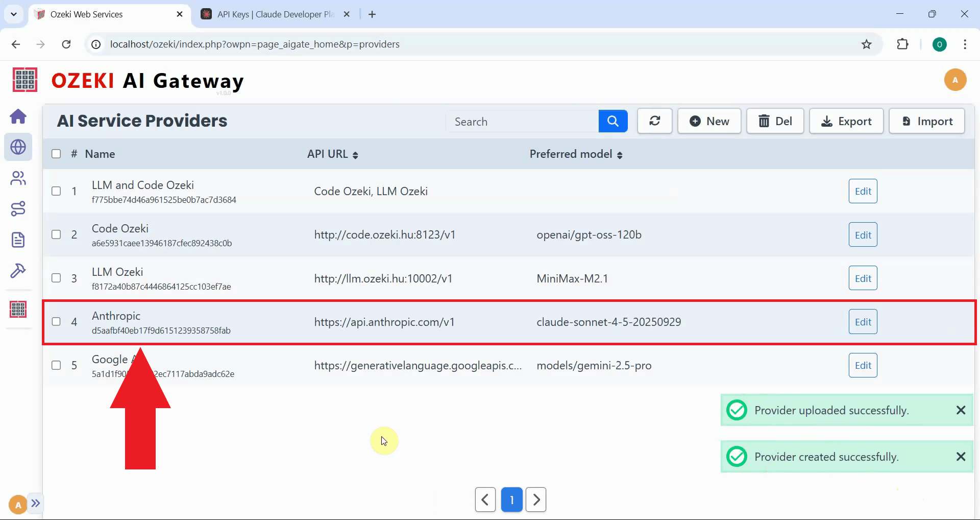Click the blue search magnifier button
Viewport: 980px width, 520px height.
click(612, 122)
